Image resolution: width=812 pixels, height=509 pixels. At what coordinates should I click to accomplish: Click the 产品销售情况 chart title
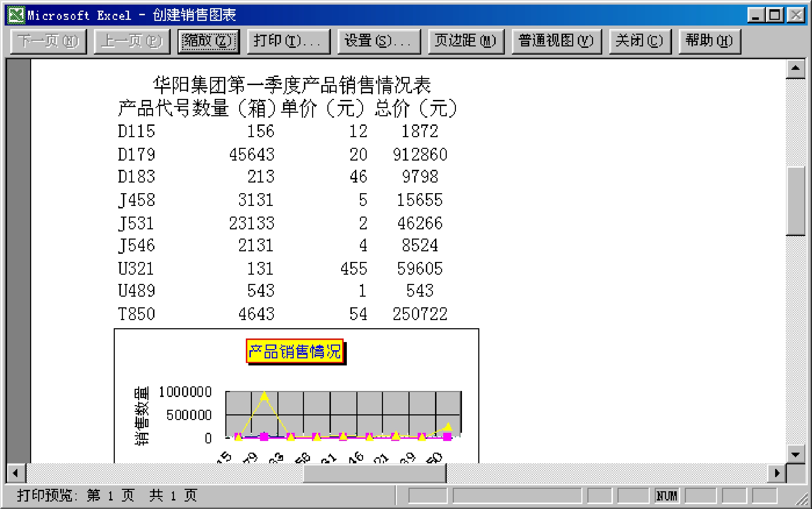click(x=295, y=351)
